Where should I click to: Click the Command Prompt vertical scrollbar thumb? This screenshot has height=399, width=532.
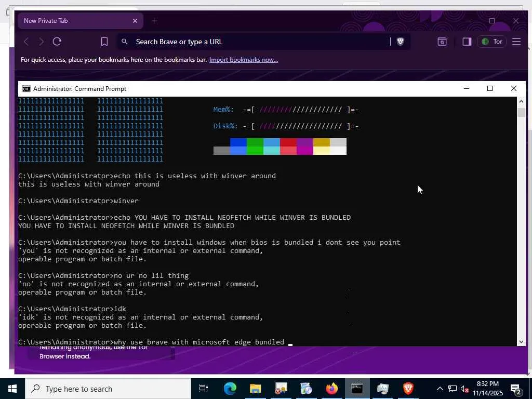(x=521, y=112)
